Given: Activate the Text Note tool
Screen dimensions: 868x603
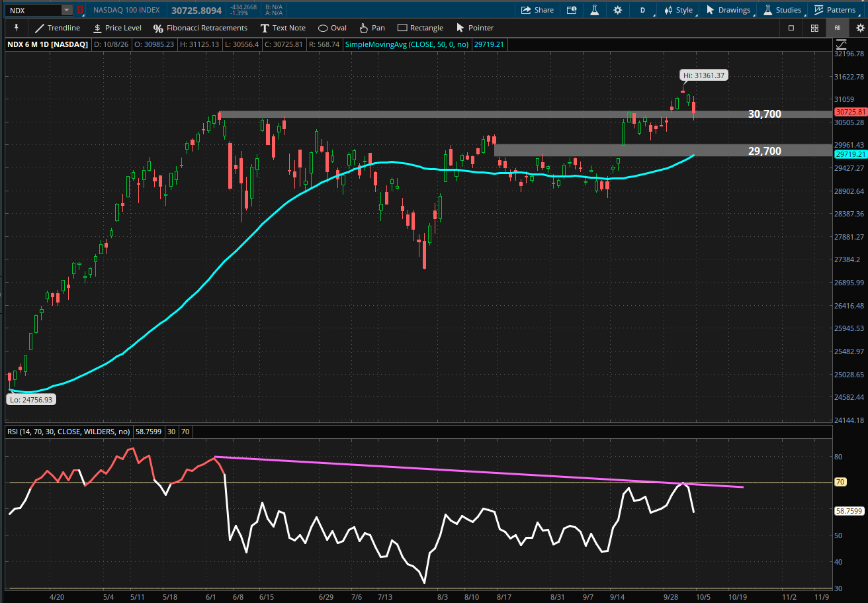Looking at the screenshot, I should (282, 28).
